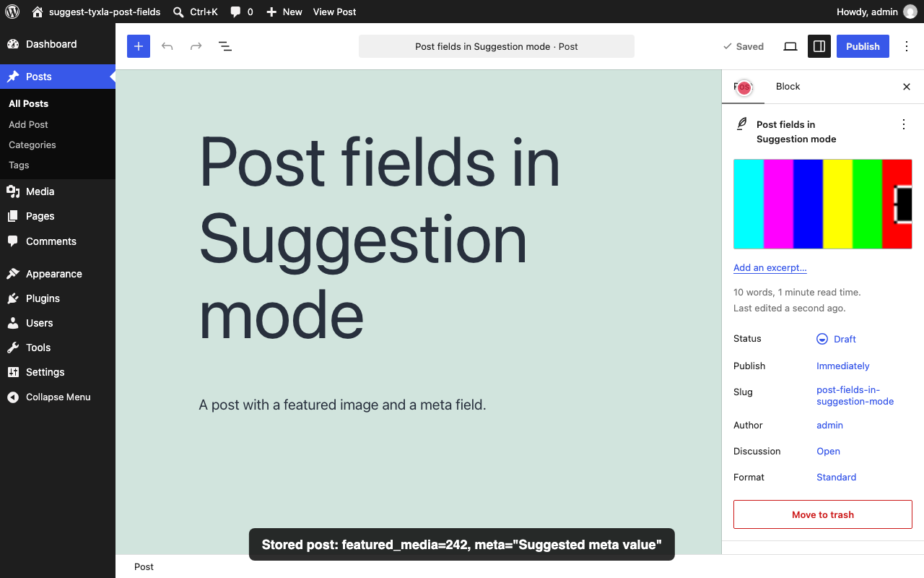Click the comments bubble in admin bar

[x=242, y=12]
